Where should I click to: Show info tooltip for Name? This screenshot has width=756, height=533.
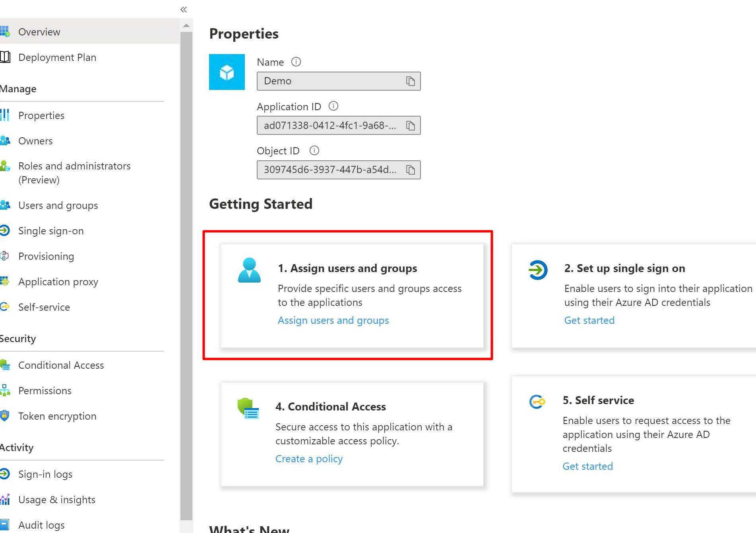pyautogui.click(x=296, y=62)
